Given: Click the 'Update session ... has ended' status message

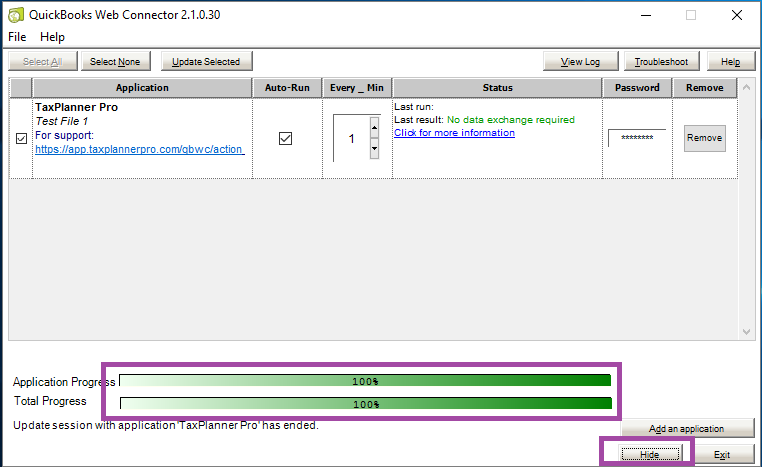Looking at the screenshot, I should 166,425.
